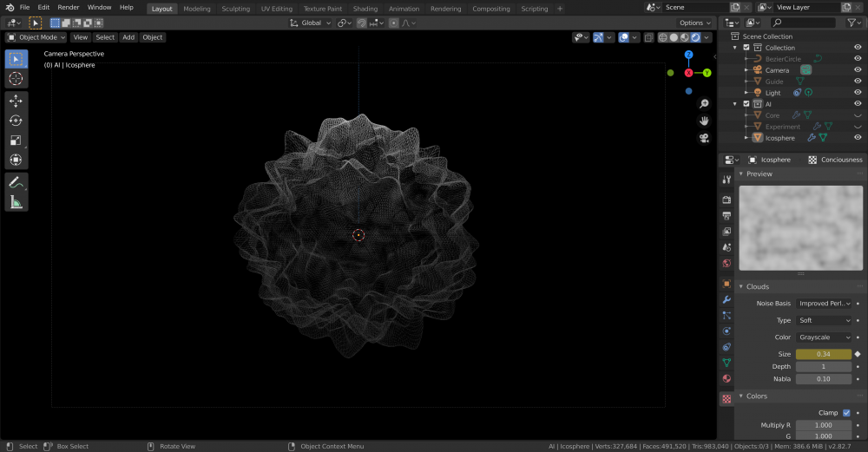The height and width of the screenshot is (452, 868).
Task: Collapse the Clouds panel
Action: [758, 286]
